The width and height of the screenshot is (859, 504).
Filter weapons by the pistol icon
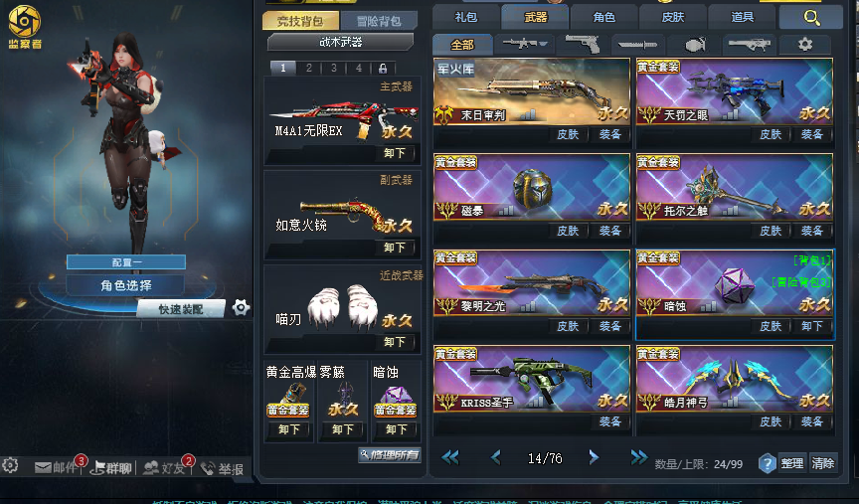(x=583, y=44)
